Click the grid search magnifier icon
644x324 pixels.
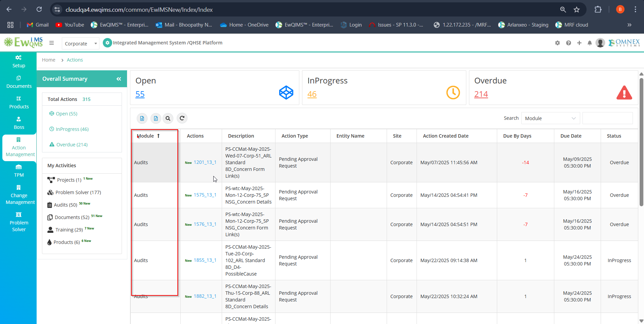[x=168, y=118]
